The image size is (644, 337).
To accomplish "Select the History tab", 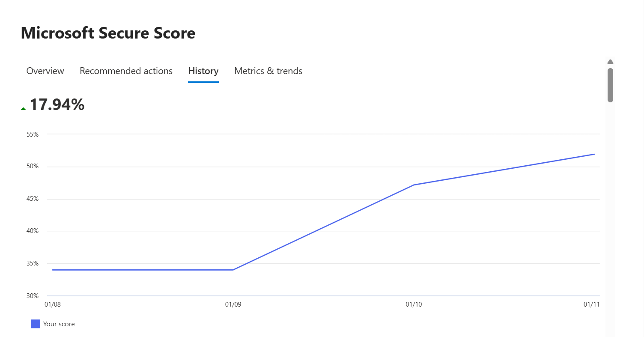I will [203, 71].
